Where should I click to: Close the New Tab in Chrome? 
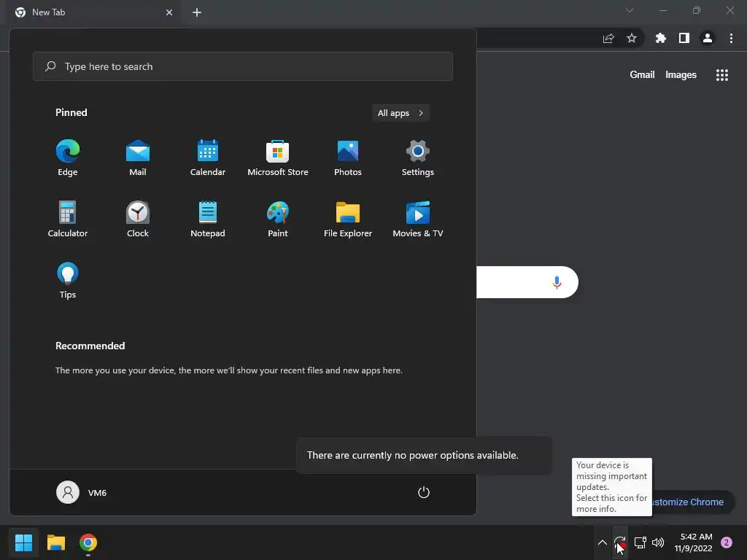[x=169, y=12]
